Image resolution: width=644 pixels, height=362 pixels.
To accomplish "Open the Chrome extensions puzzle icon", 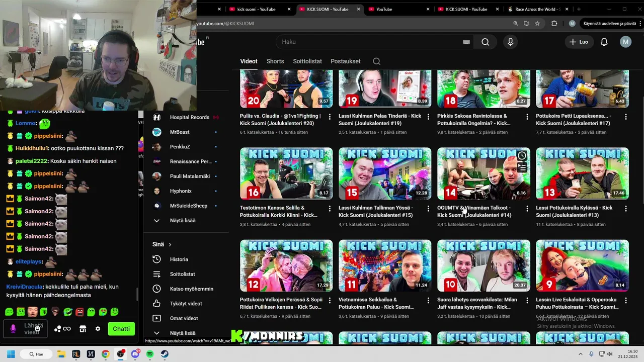I will click(x=554, y=24).
